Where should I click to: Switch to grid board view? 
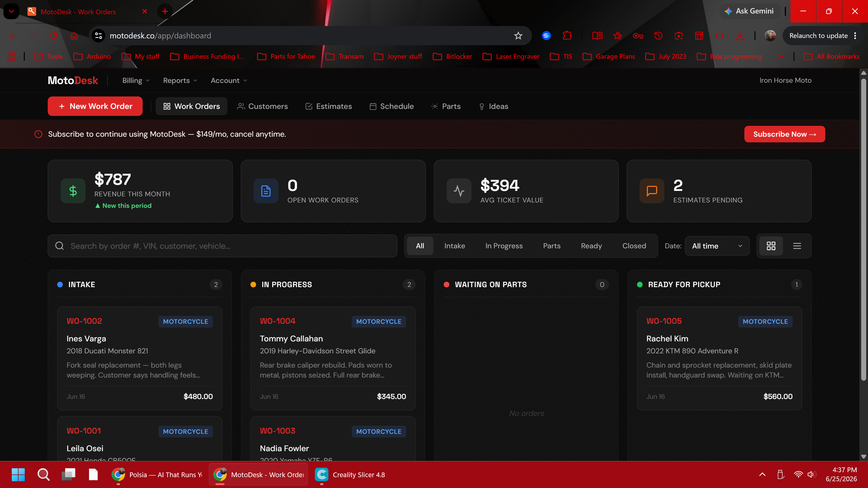(x=771, y=246)
